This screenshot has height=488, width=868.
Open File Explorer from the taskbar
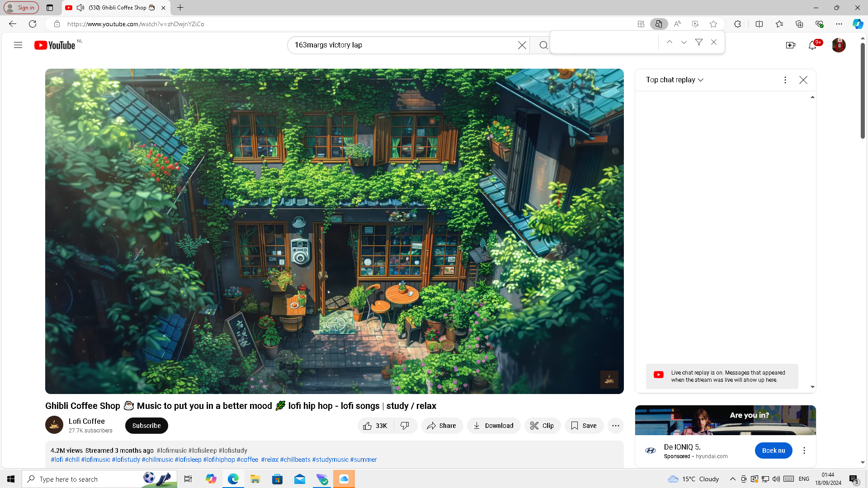(255, 479)
